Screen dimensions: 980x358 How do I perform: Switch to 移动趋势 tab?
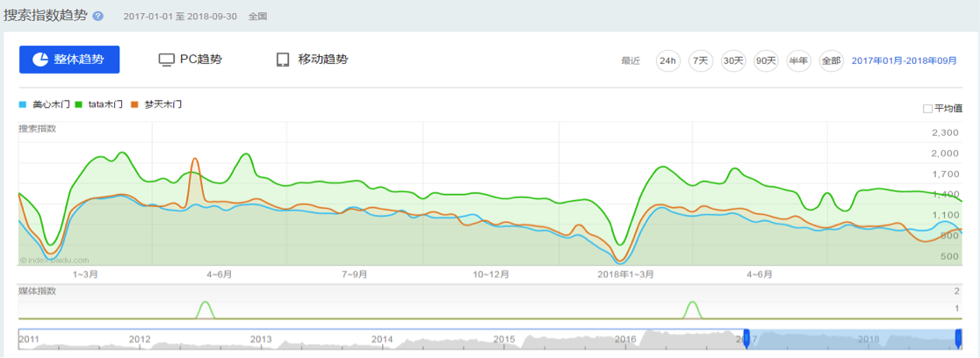pyautogui.click(x=312, y=60)
